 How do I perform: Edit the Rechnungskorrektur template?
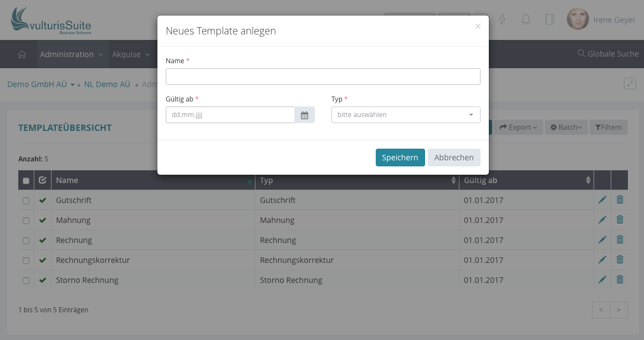click(x=602, y=260)
